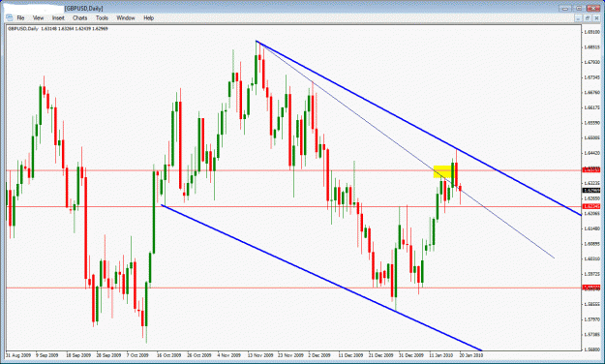The image size is (605, 364).
Task: Open the Window menu
Action: [x=126, y=17]
